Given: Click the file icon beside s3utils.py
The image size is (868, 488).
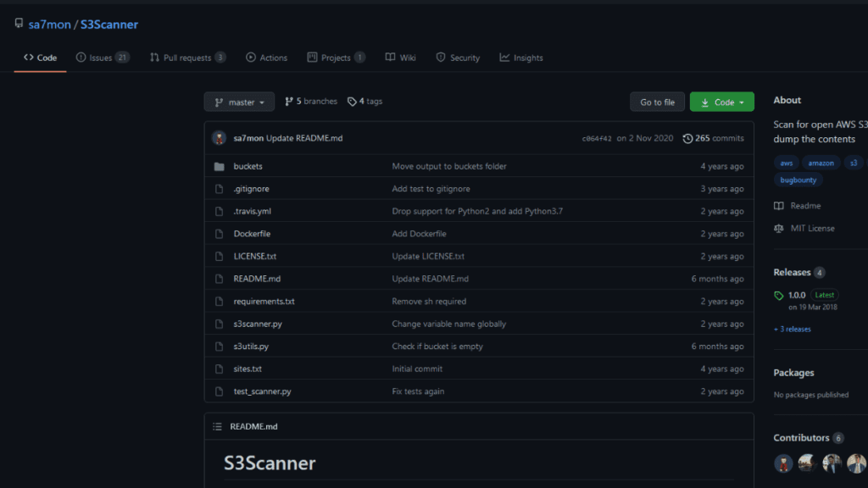Looking at the screenshot, I should (220, 347).
